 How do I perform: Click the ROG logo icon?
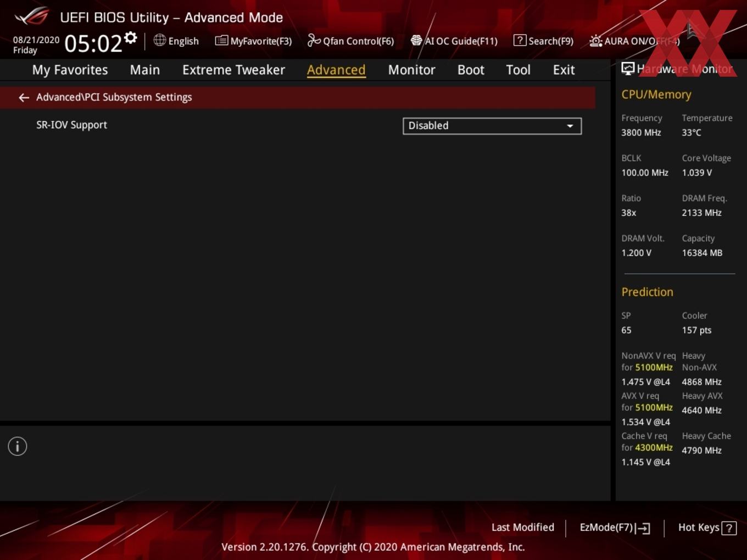pyautogui.click(x=32, y=16)
